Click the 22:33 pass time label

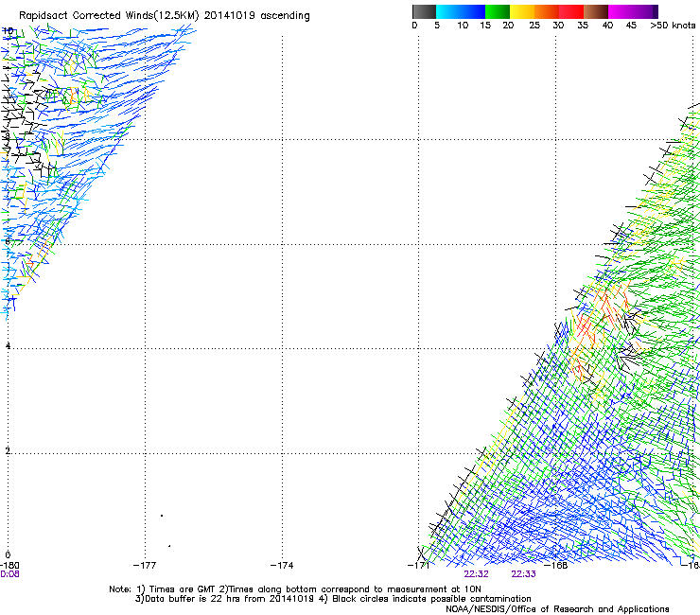point(523,574)
